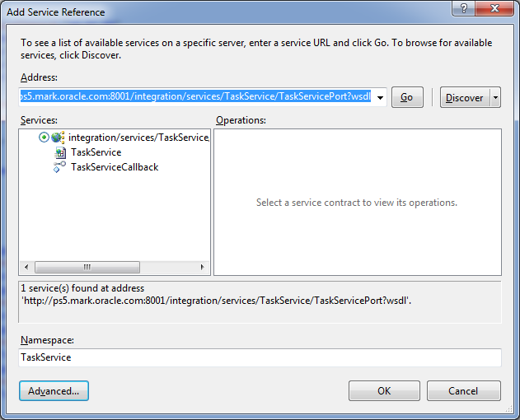The image size is (520, 420).
Task: Click the Services scrollbar left arrow
Action: [25, 268]
